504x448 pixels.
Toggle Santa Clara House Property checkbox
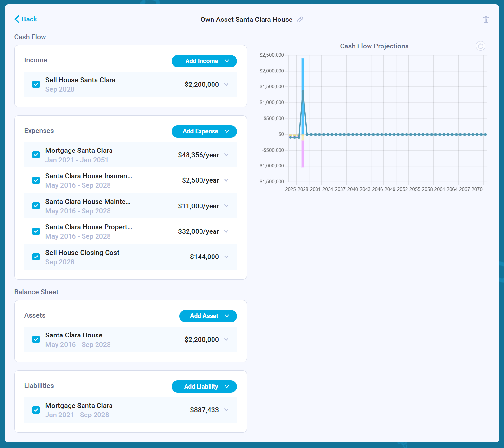coord(36,231)
